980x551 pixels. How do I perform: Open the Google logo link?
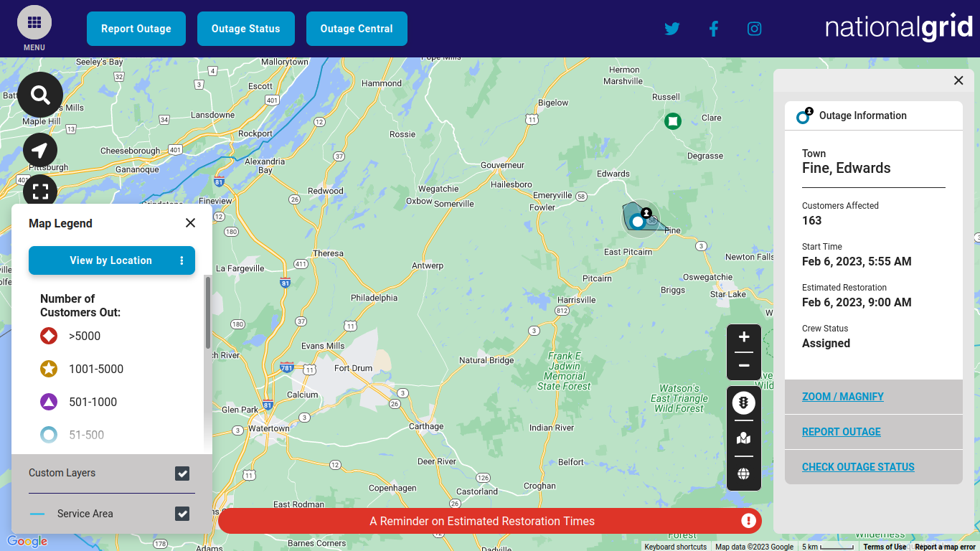(x=27, y=542)
